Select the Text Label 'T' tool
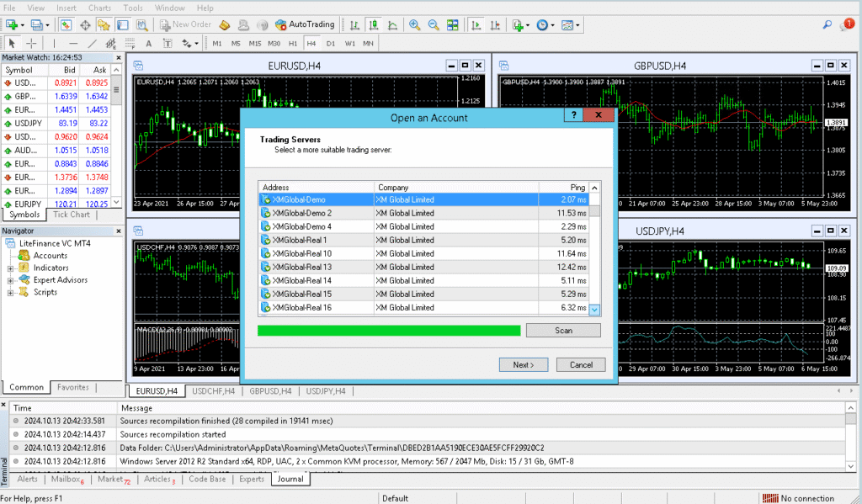 point(168,43)
